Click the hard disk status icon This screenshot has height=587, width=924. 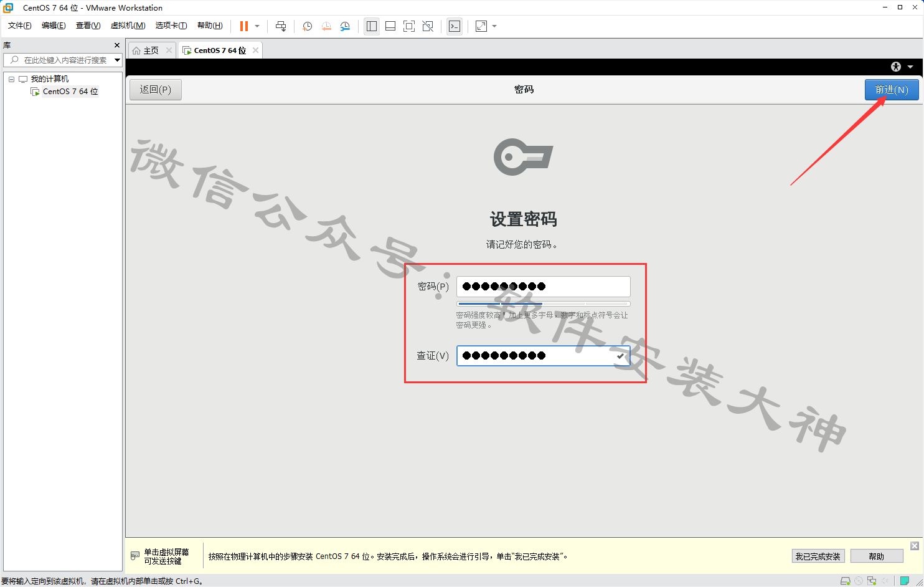click(x=845, y=581)
